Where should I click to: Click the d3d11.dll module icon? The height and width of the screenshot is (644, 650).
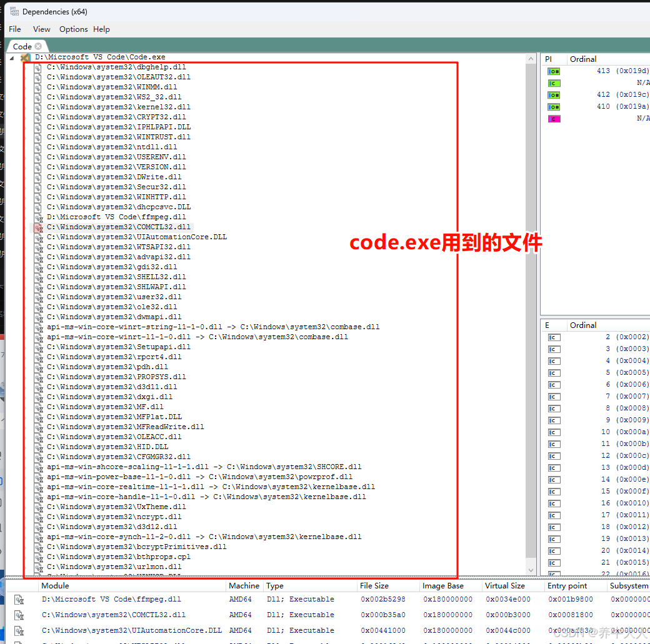click(x=39, y=387)
